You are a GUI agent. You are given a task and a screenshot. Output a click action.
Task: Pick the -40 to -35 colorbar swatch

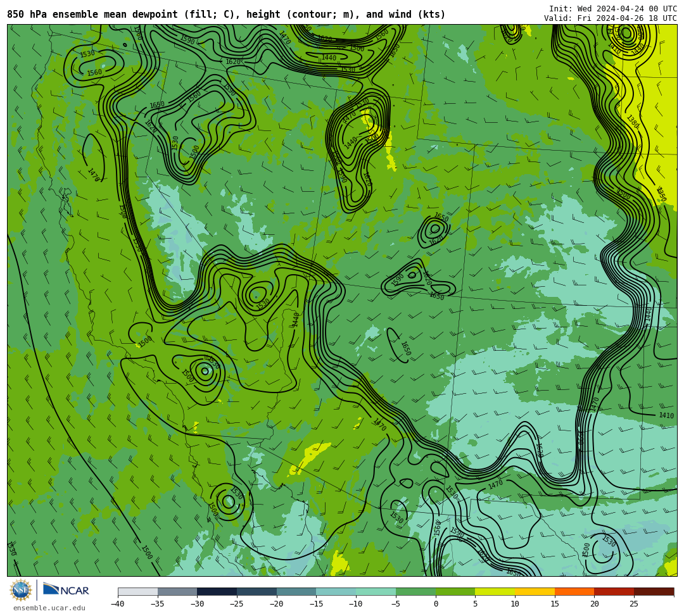coord(138,591)
